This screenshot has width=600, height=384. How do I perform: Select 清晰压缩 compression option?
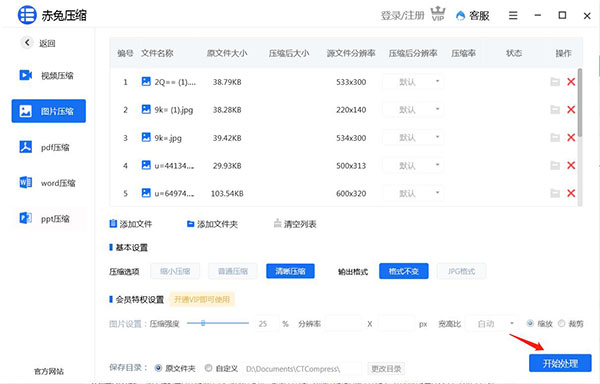(x=290, y=271)
